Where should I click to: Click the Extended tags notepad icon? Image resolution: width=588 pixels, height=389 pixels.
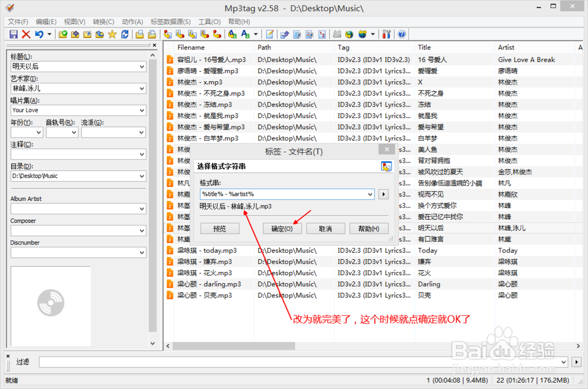click(x=270, y=35)
